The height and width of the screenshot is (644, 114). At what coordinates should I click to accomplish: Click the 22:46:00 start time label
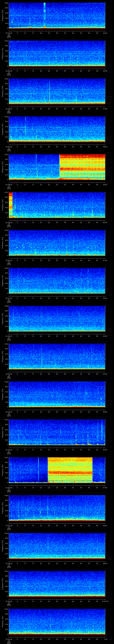tap(9, 109)
